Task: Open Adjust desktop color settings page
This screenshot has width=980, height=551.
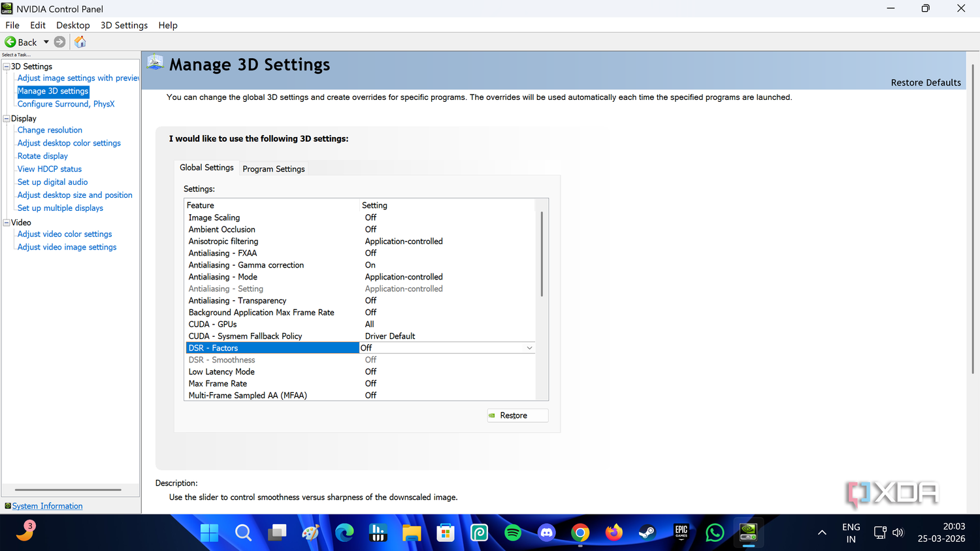Action: point(69,143)
